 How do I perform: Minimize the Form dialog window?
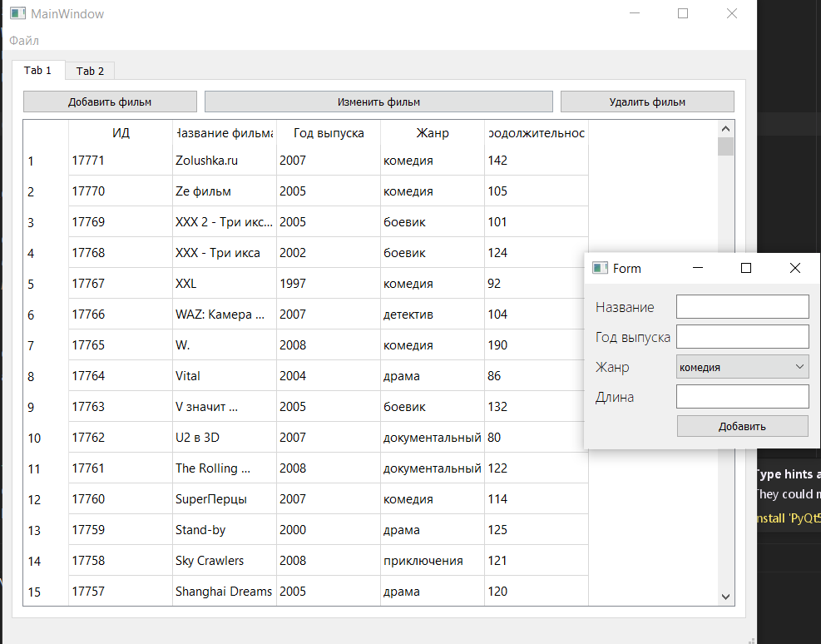pos(697,268)
